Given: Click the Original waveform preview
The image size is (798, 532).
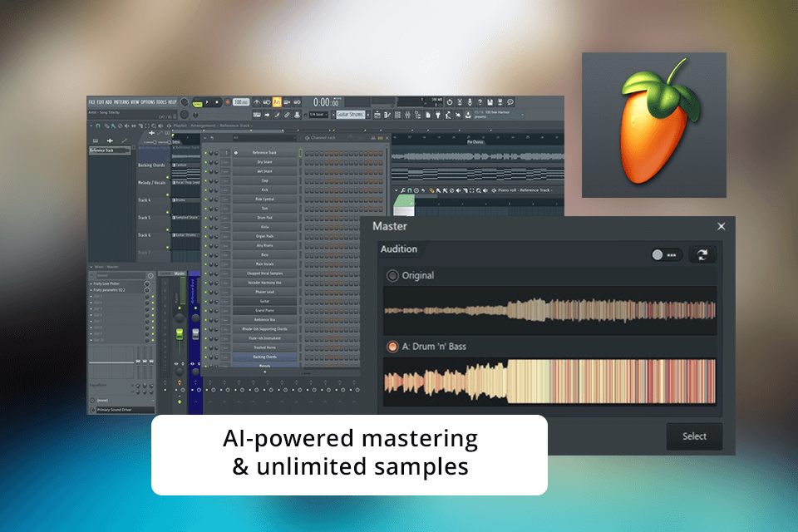Looking at the screenshot, I should tap(549, 310).
